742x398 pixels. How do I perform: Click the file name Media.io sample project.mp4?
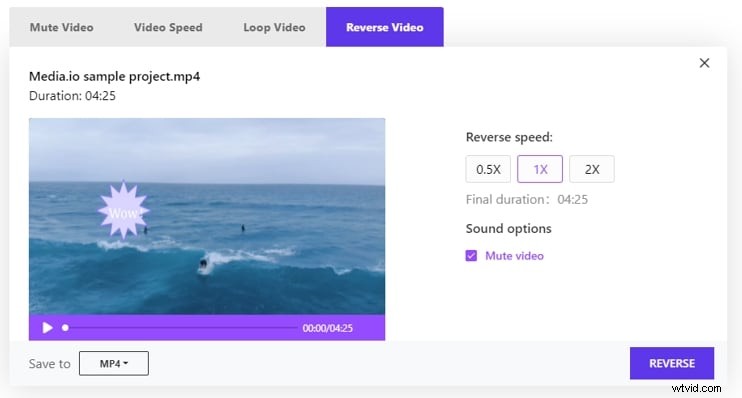(x=115, y=76)
